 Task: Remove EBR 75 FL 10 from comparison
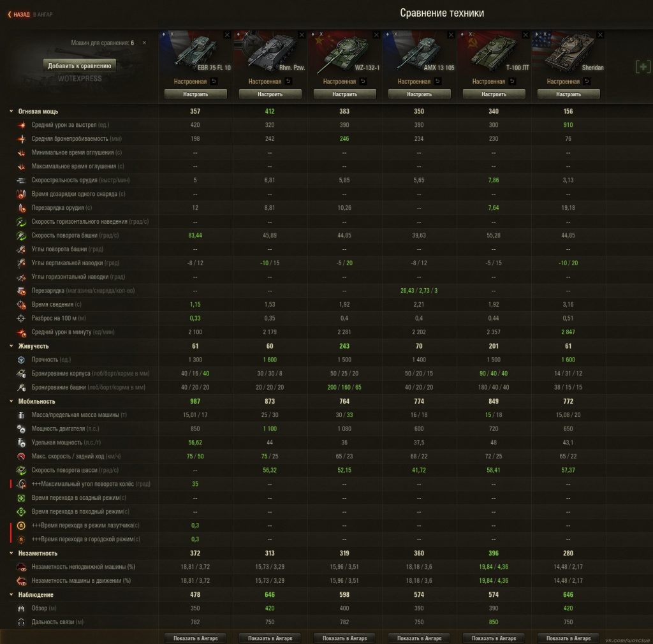click(x=227, y=35)
